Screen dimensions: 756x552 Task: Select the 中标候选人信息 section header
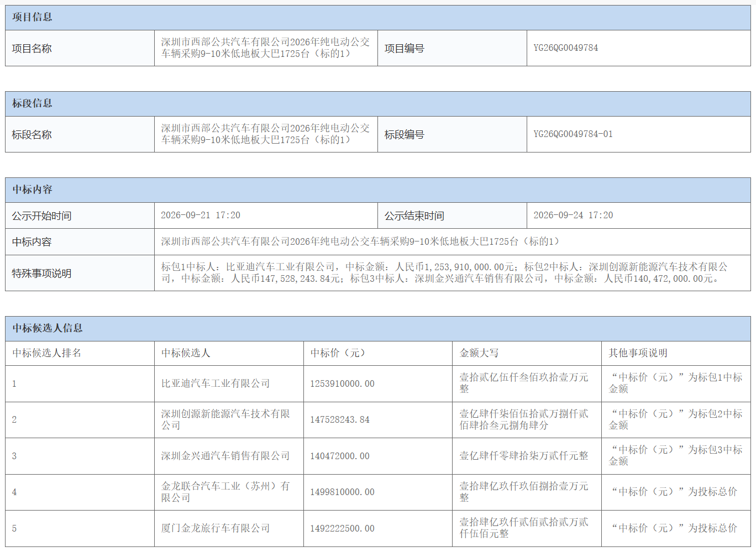(x=378, y=329)
